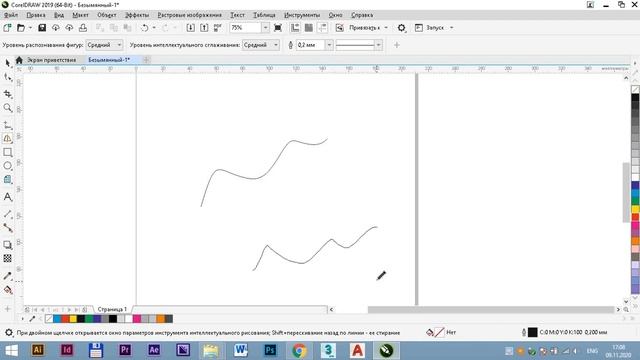Create a new document
Screen dimensions: 640x360
pyautogui.click(x=7, y=28)
